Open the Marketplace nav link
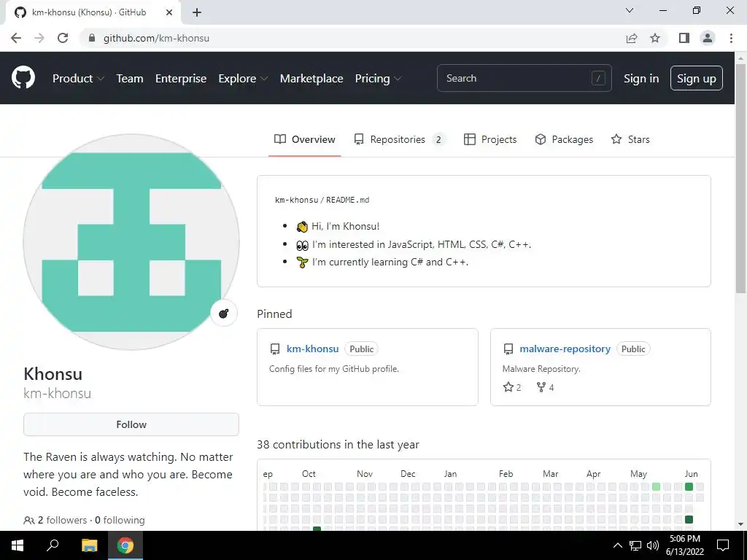The height and width of the screenshot is (560, 747). 311,79
